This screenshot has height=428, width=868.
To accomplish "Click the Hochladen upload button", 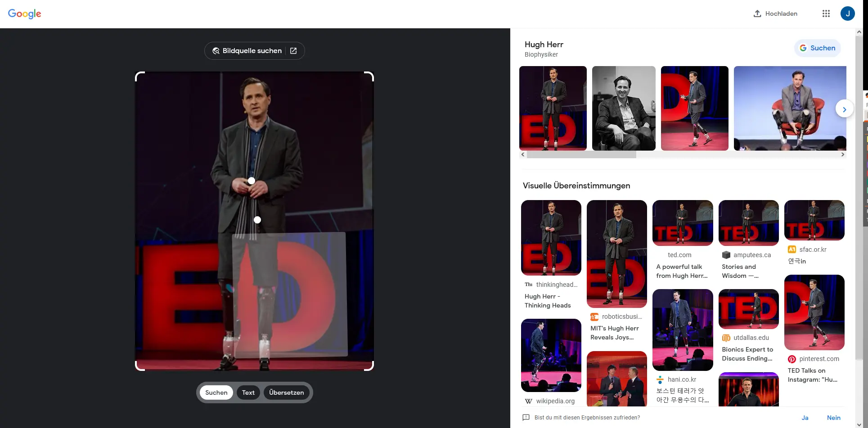I will tap(775, 13).
